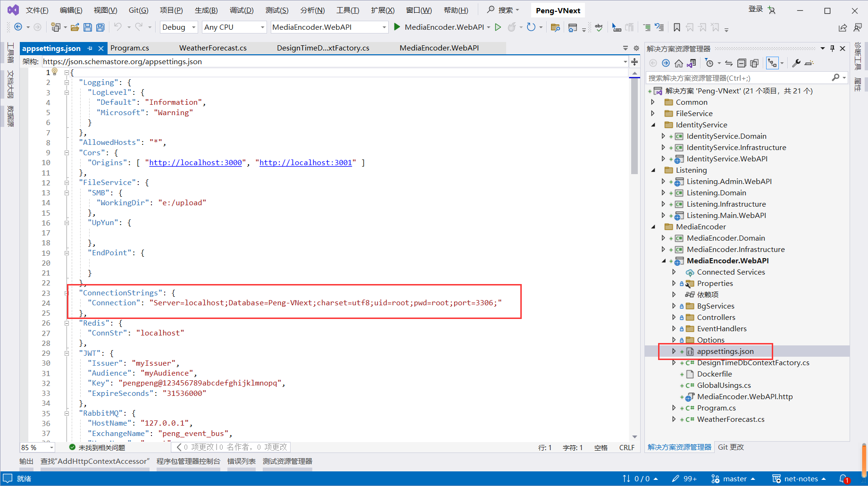Click the net-notes repository button

pyautogui.click(x=799, y=478)
